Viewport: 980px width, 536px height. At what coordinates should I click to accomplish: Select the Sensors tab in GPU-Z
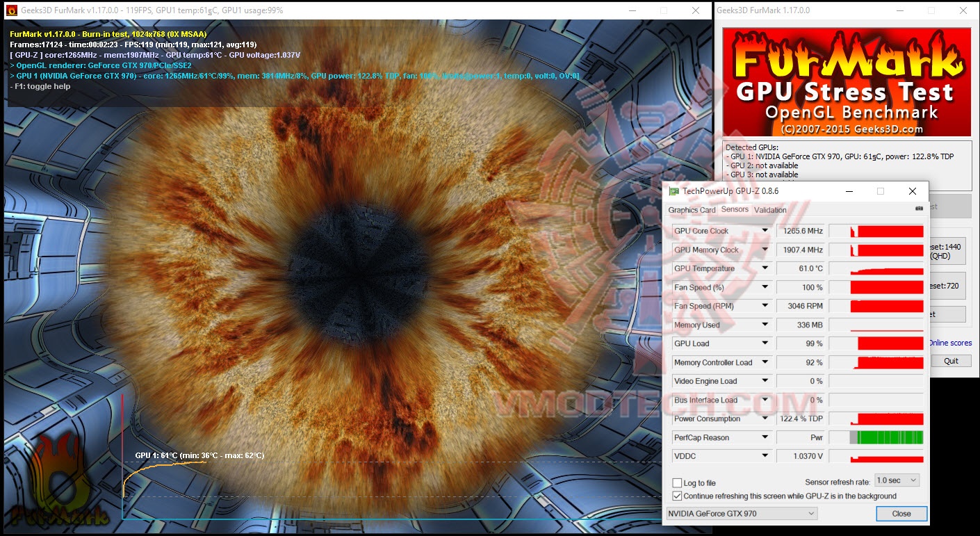[735, 209]
